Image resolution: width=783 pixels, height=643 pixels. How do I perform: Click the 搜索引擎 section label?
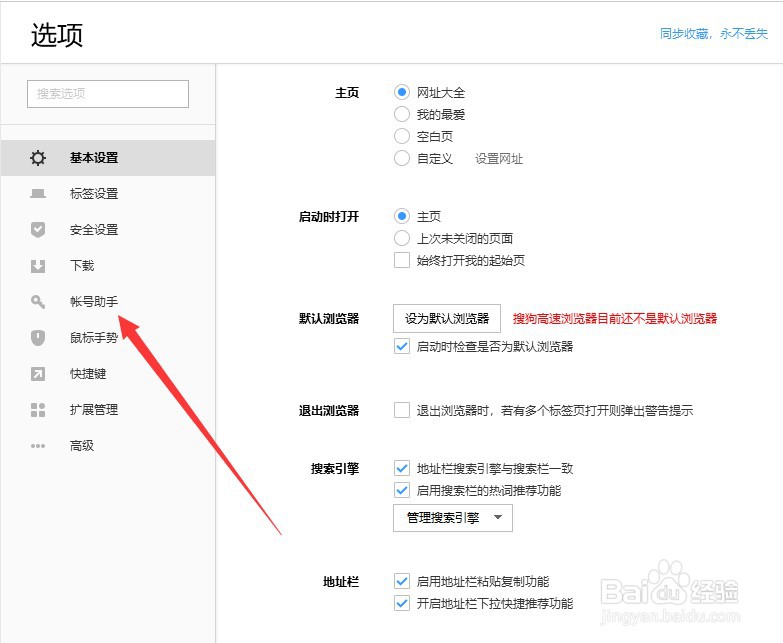pyautogui.click(x=335, y=468)
